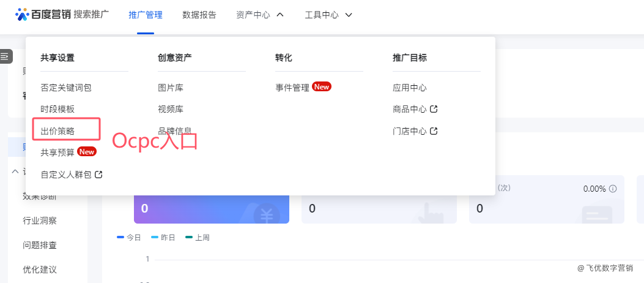Toggle 今日 chart legend
Screen dimensions: 644x283
coord(129,237)
